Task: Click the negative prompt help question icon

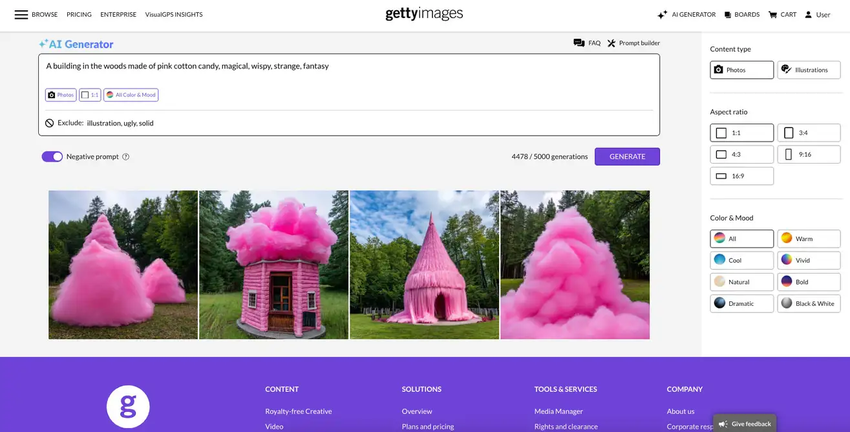Action: (126, 157)
